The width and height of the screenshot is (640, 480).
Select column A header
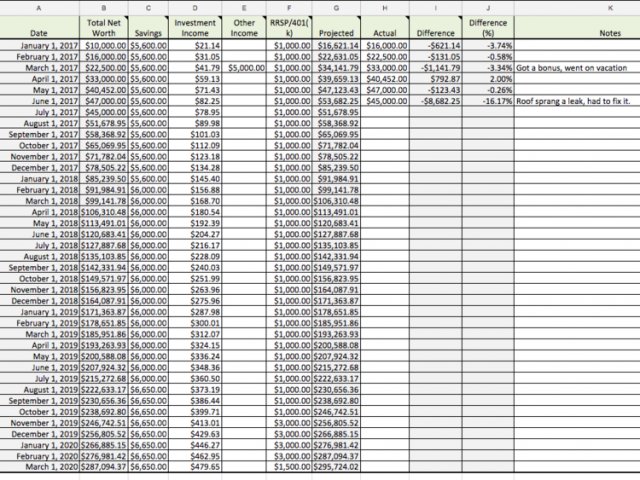[x=40, y=8]
